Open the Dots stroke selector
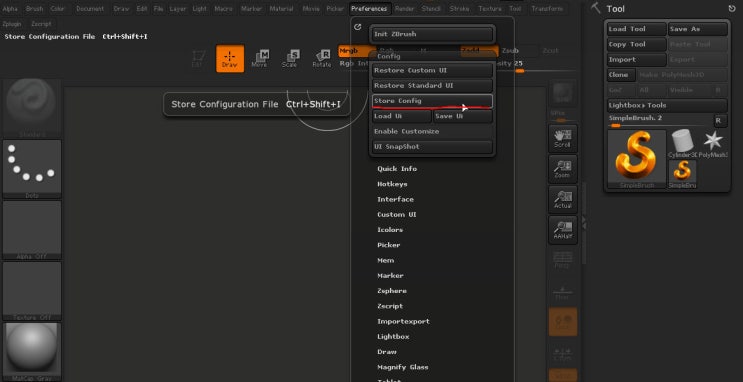 click(x=32, y=169)
